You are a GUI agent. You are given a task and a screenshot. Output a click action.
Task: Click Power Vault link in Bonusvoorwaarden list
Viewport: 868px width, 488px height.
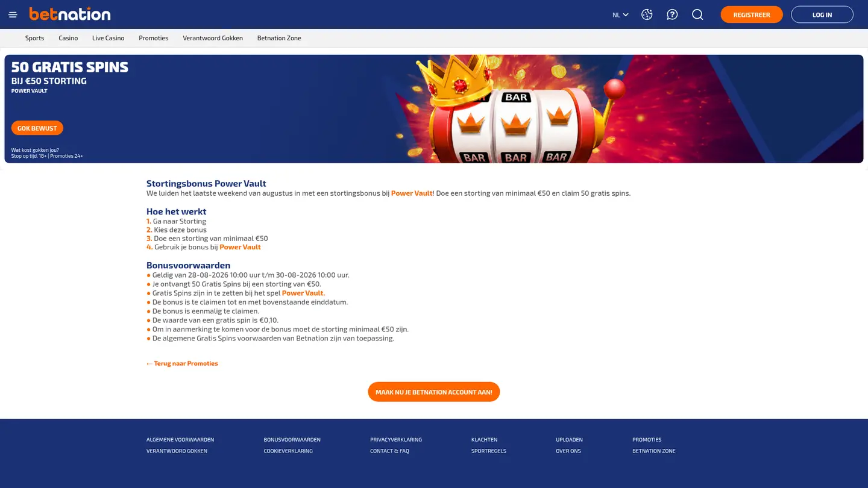point(303,293)
